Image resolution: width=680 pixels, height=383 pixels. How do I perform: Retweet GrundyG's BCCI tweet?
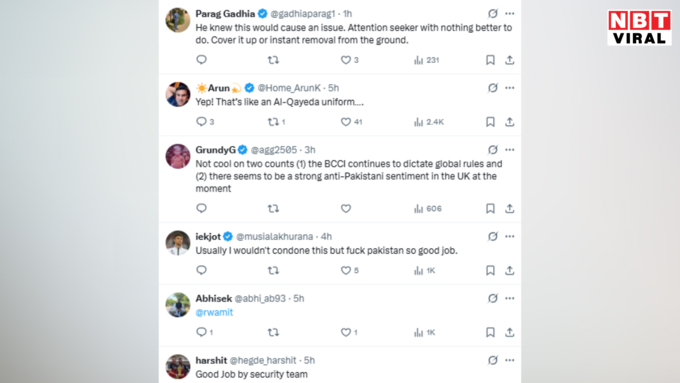coord(273,209)
